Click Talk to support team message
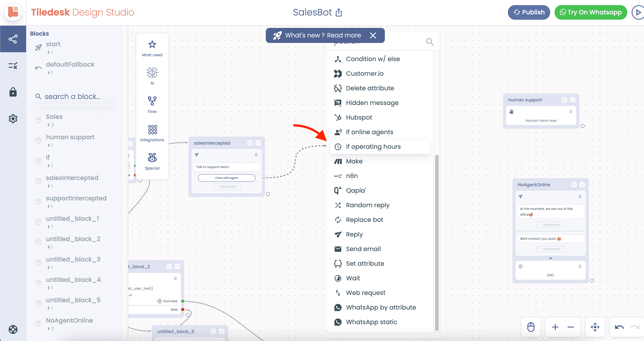This screenshot has height=341, width=644. pyautogui.click(x=226, y=167)
